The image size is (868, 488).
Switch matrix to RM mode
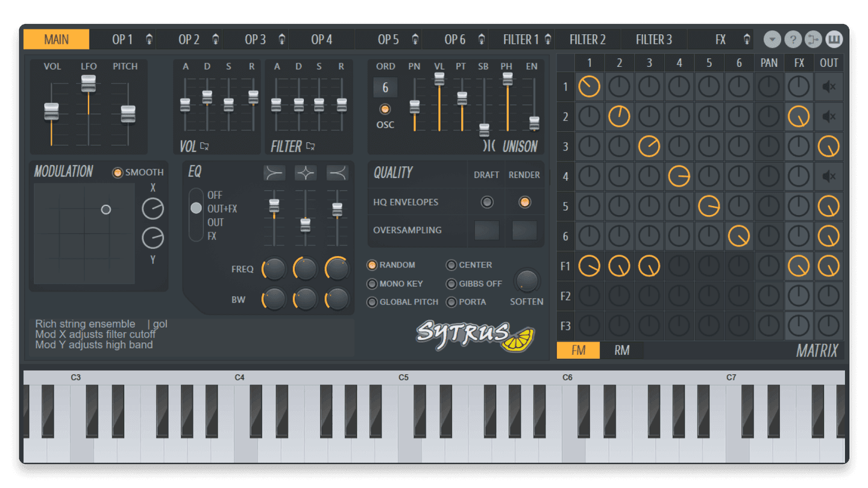pyautogui.click(x=621, y=351)
